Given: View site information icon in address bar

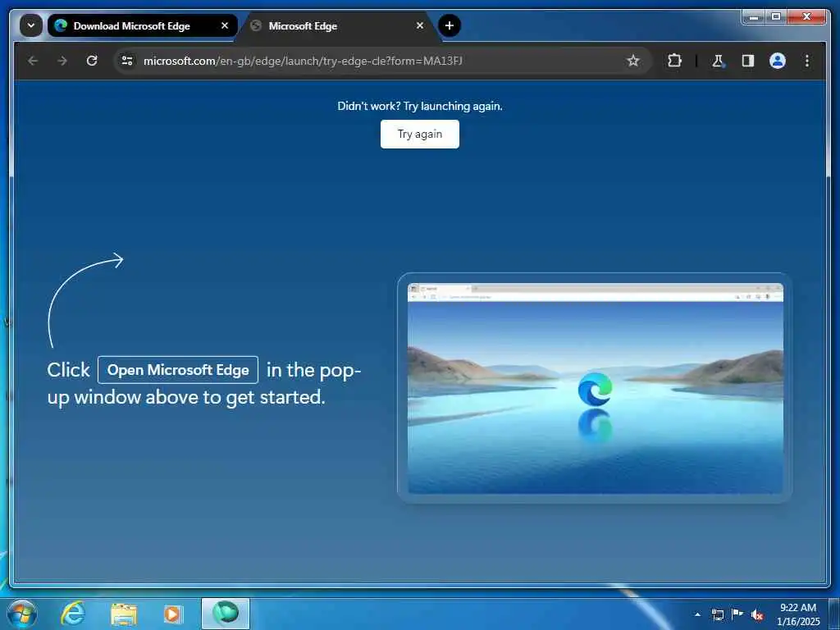Looking at the screenshot, I should pos(127,61).
